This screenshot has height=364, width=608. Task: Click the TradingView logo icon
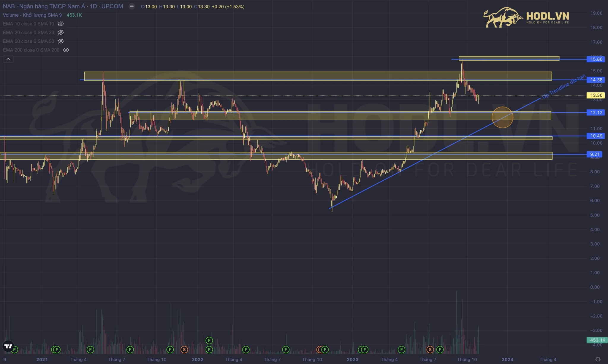[8, 346]
